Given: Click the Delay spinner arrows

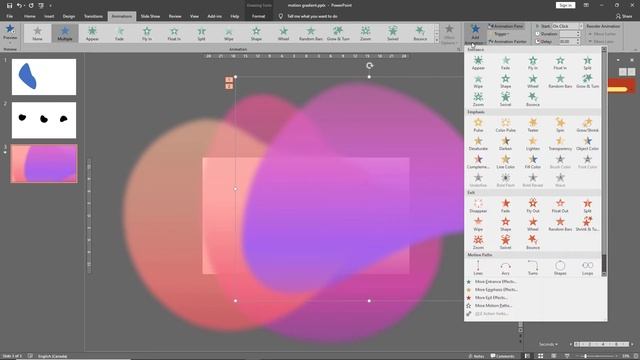Looking at the screenshot, I should pos(578,42).
